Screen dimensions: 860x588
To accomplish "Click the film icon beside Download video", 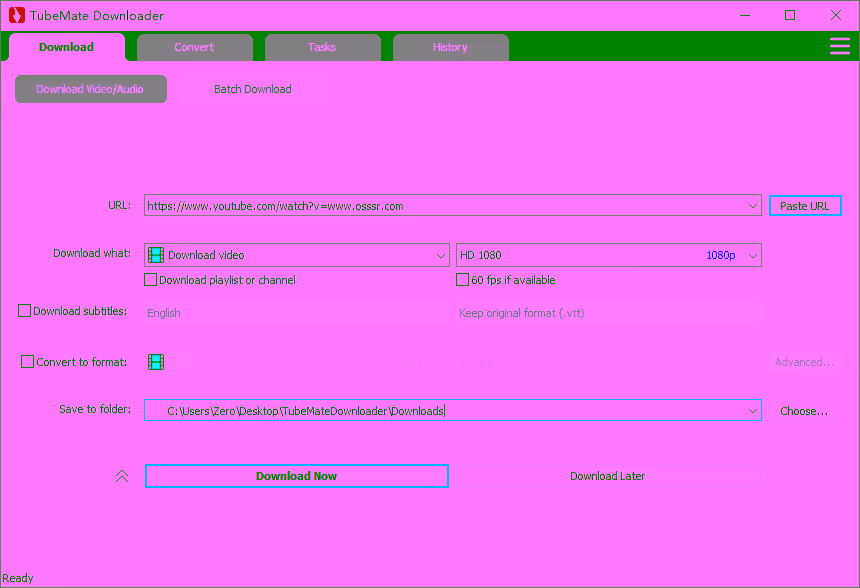I will pyautogui.click(x=156, y=255).
